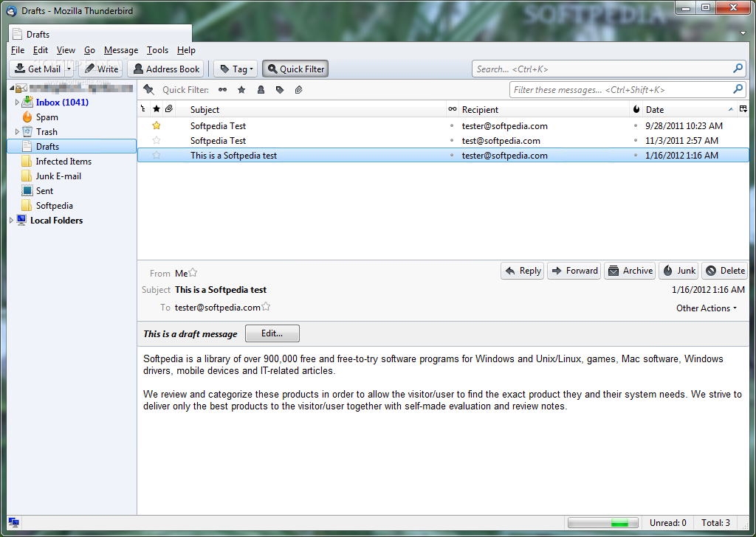Click the status bar progress meter
Viewport: 756px width, 537px height.
click(x=603, y=522)
